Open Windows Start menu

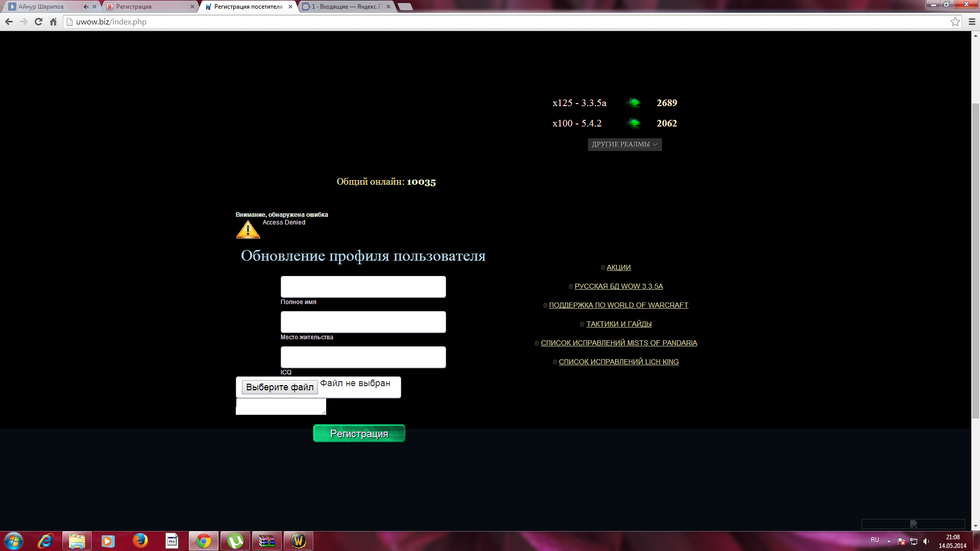point(14,541)
